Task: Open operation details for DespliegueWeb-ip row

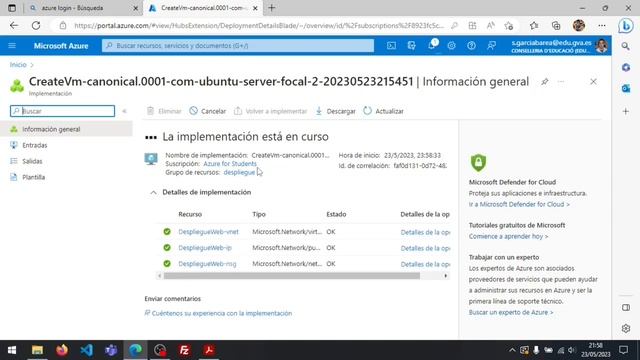Action: pos(425,248)
